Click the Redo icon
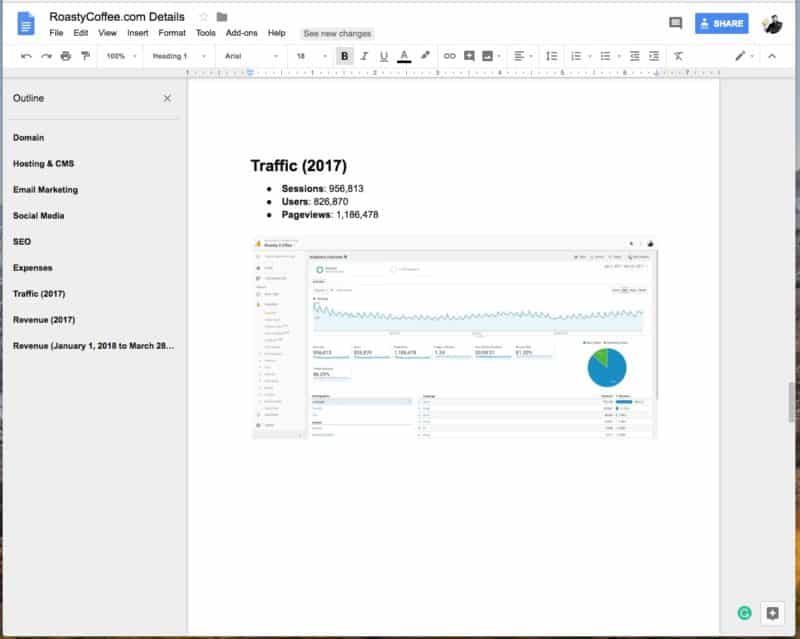The image size is (800, 639). coord(46,56)
